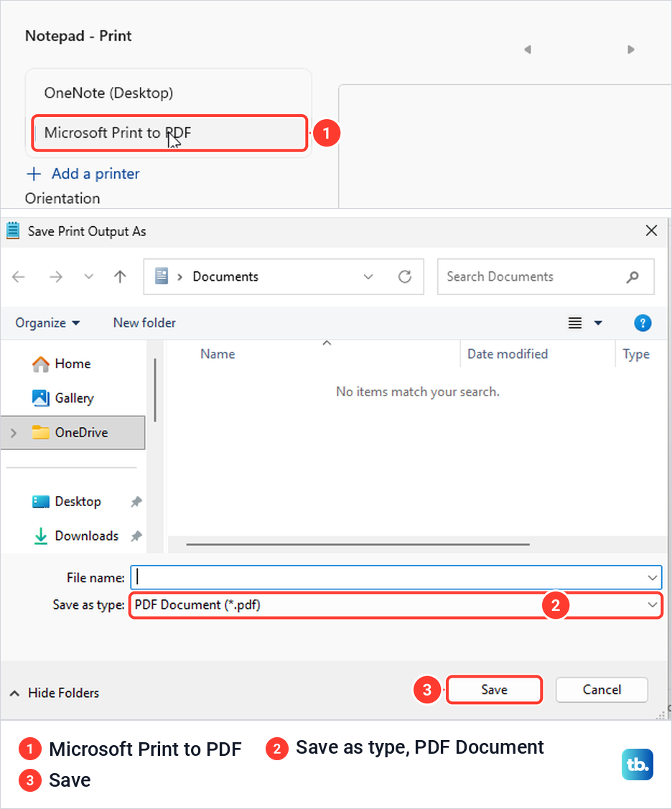Viewport: 672px width, 809px height.
Task: Click the pin icon next to Desktop
Action: 136,502
